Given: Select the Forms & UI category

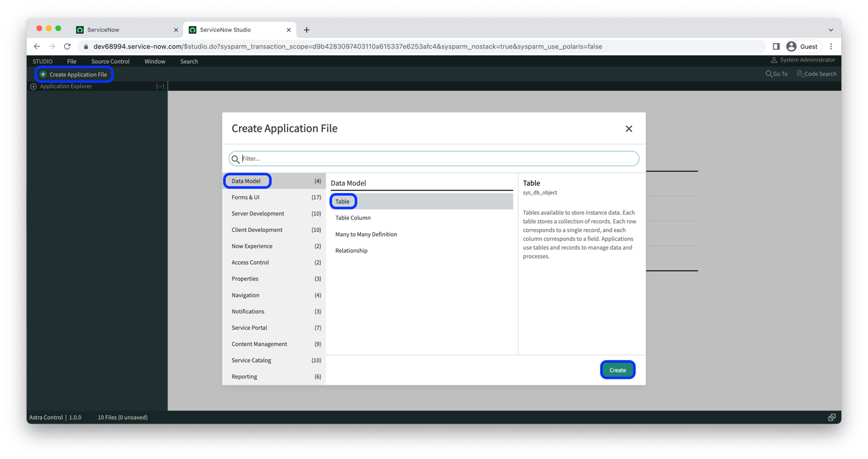Looking at the screenshot, I should click(274, 197).
